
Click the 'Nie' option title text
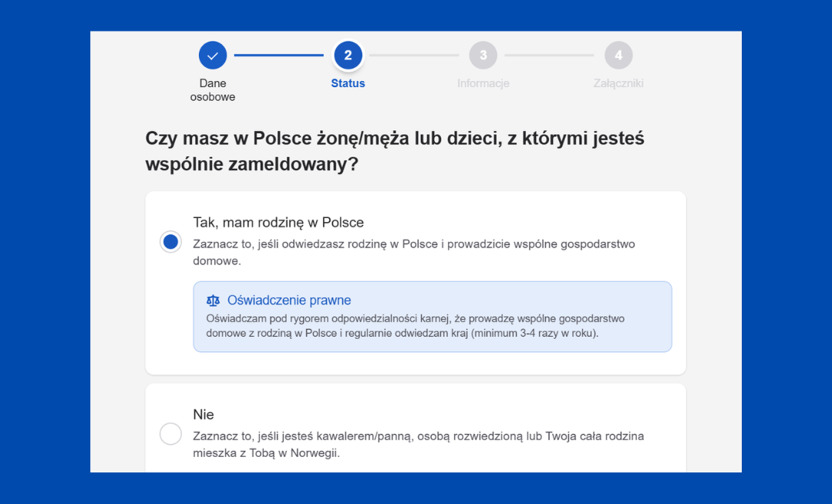pos(204,415)
